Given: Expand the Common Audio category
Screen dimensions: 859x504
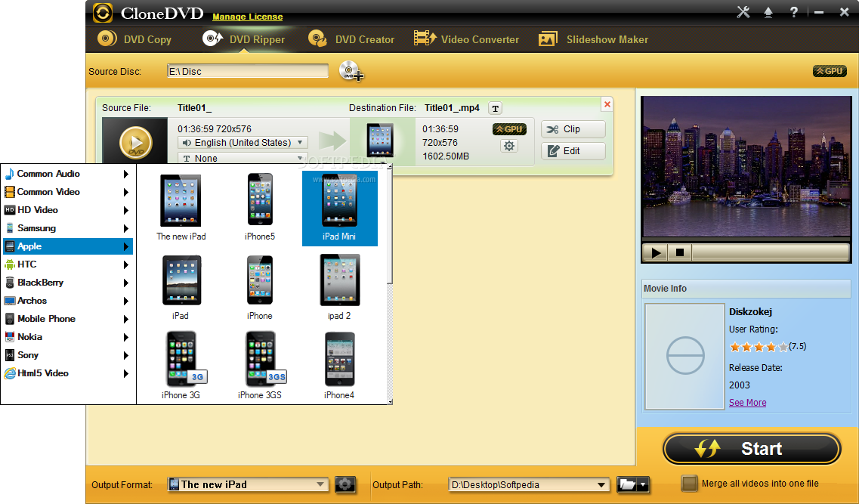Looking at the screenshot, I should click(x=68, y=174).
